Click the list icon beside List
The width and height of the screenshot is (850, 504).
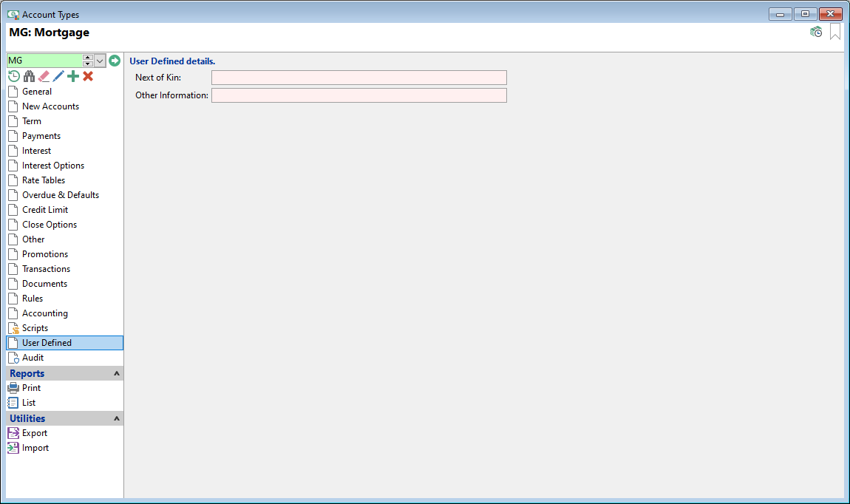[13, 403]
